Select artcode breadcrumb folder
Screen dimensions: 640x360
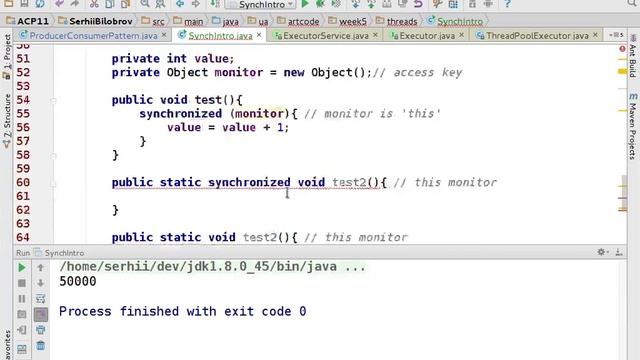click(298, 21)
